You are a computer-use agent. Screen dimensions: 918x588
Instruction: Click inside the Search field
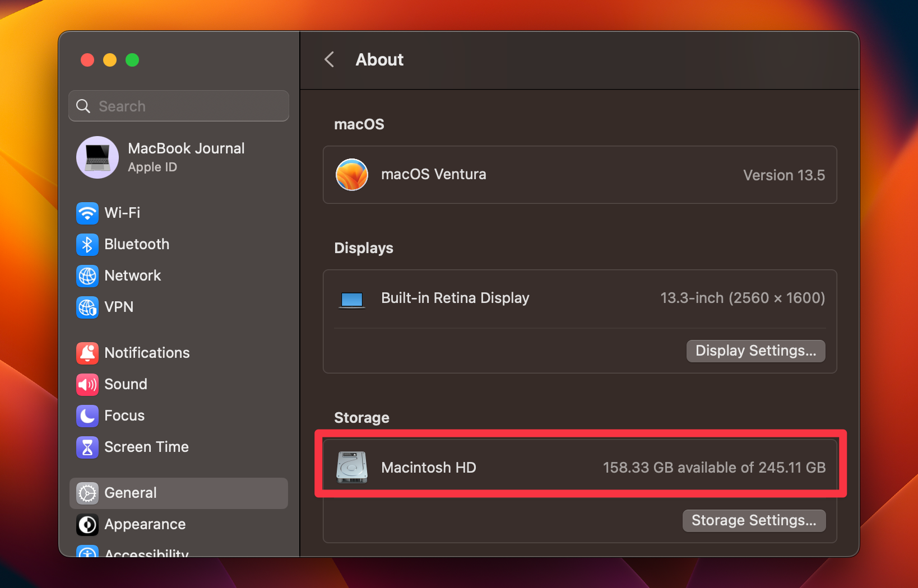click(178, 106)
